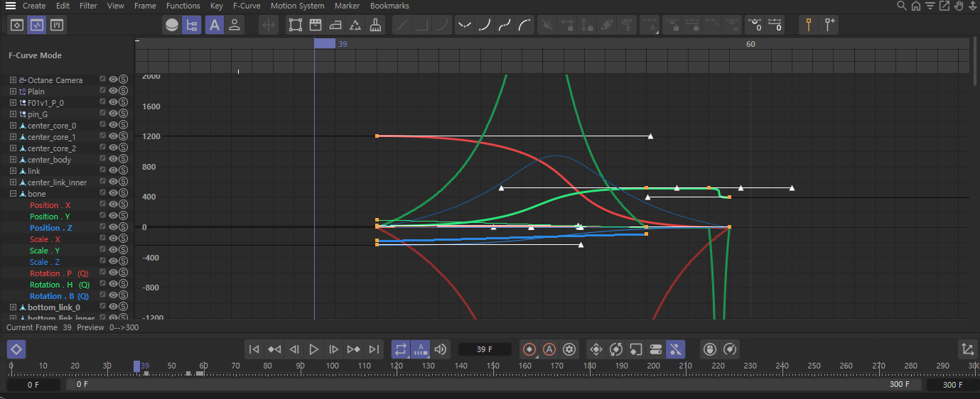Toggle Solo button for center_body
This screenshot has height=399, width=980.
coord(123,160)
